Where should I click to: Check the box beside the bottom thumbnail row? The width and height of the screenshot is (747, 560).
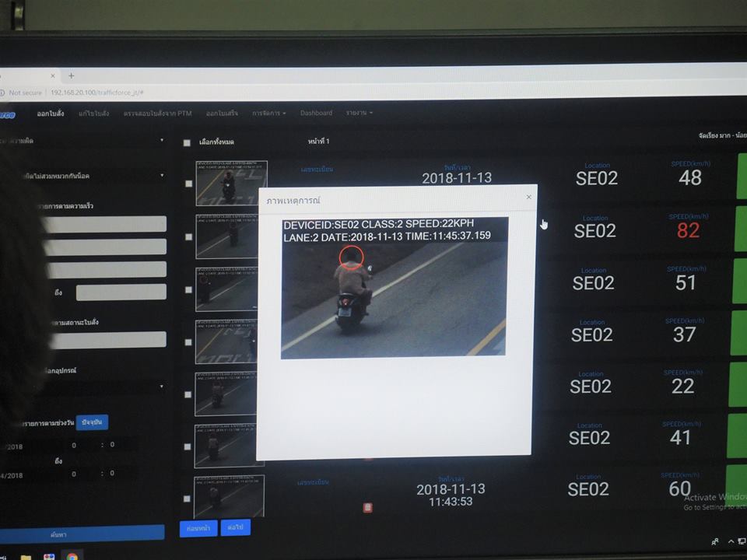tap(187, 498)
